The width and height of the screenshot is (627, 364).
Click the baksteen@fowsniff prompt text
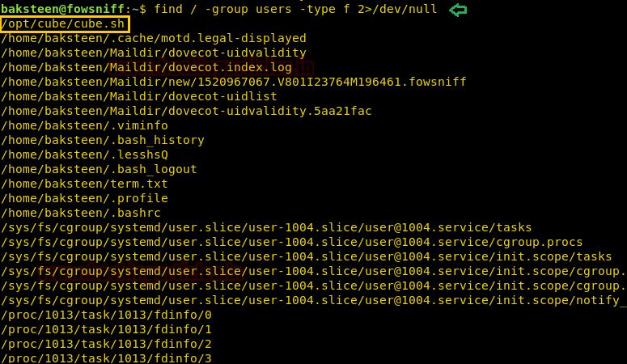62,9
